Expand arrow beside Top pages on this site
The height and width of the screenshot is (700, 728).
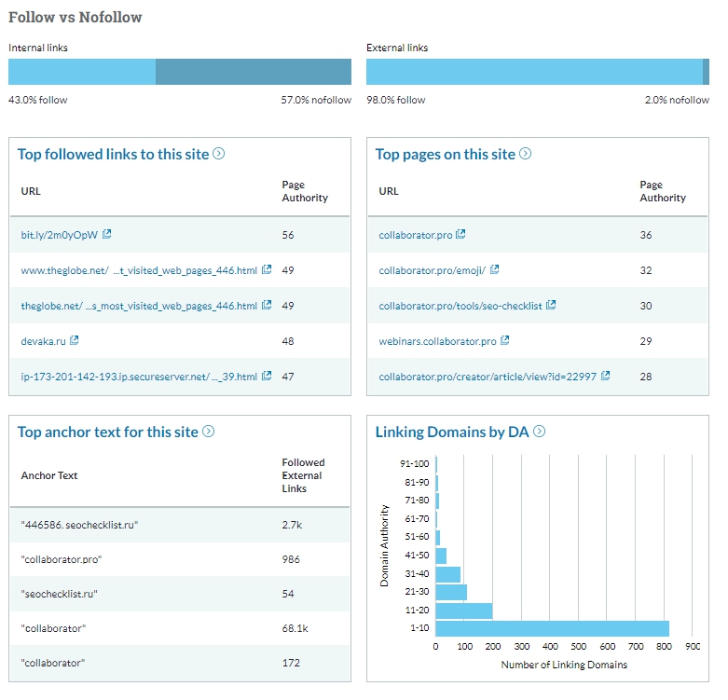pyautogui.click(x=526, y=154)
